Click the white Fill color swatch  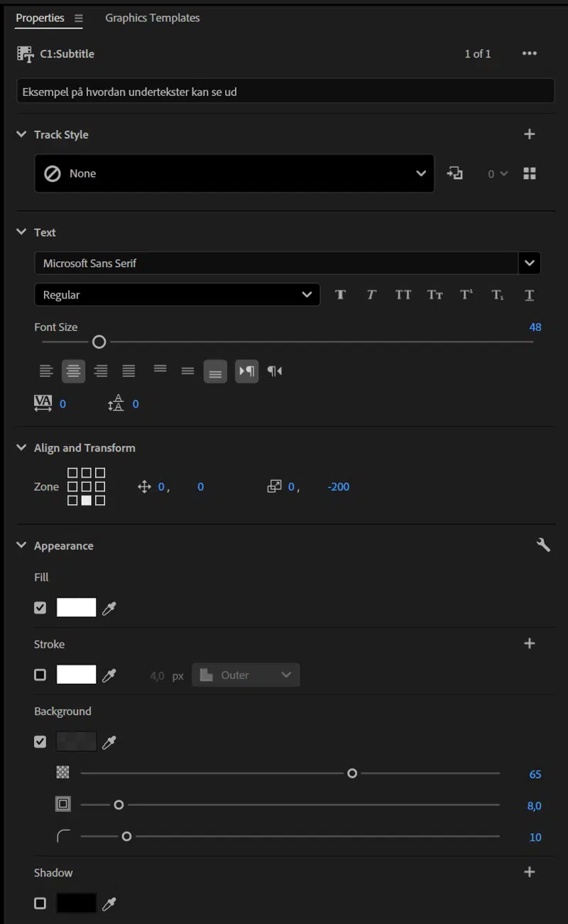76,607
